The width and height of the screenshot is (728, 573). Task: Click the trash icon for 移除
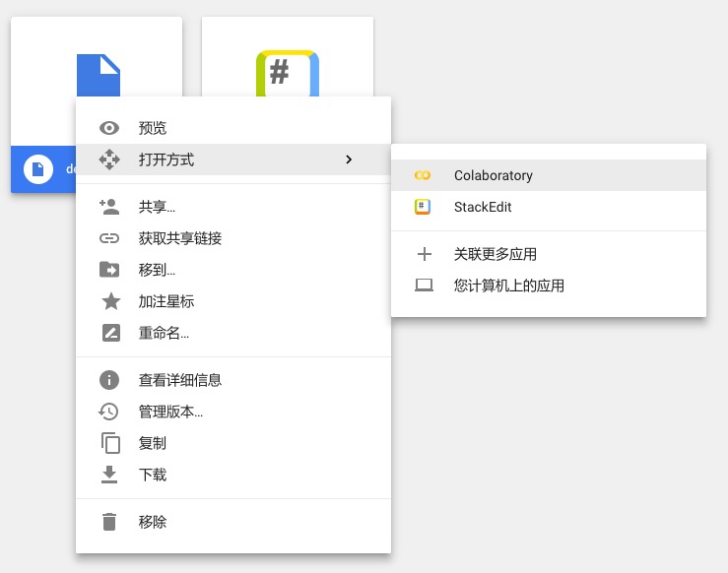(109, 522)
